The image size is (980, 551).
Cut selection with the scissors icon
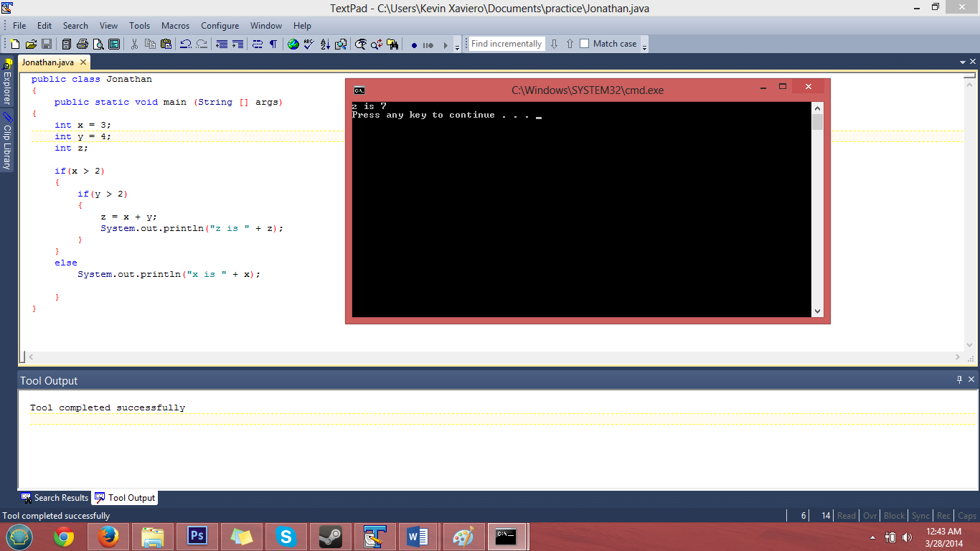(x=134, y=44)
